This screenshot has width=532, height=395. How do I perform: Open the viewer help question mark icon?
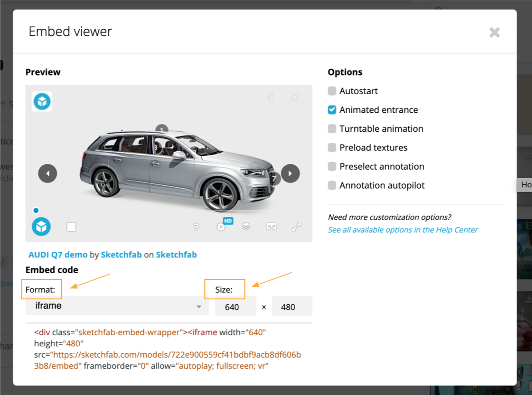click(x=196, y=227)
